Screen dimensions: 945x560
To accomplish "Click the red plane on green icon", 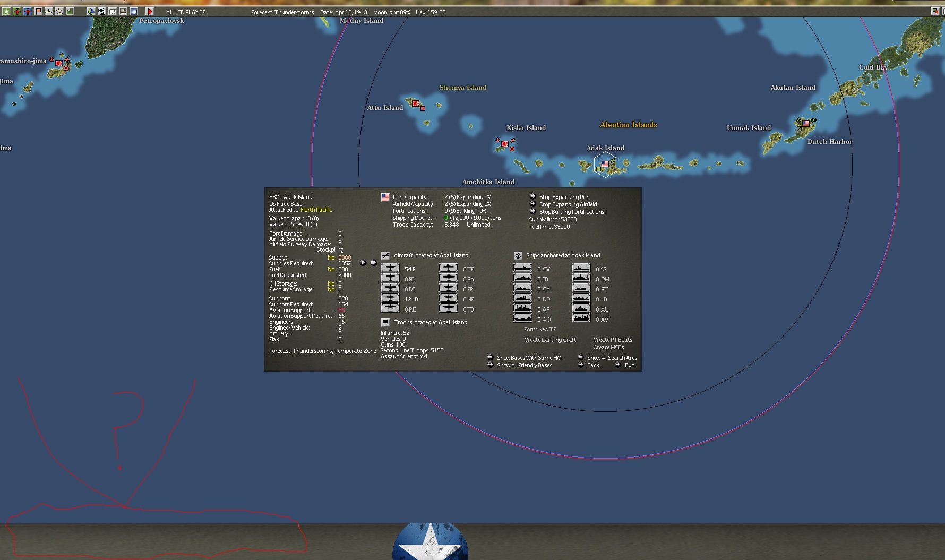I will [17, 12].
